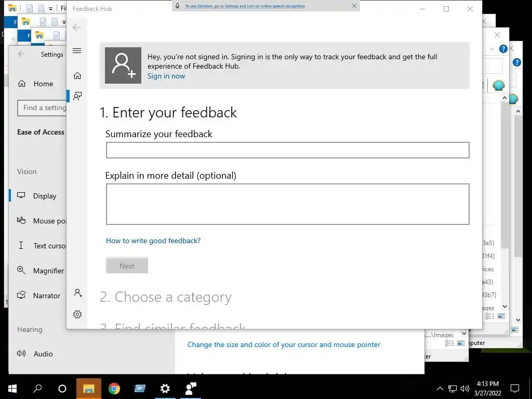Expand the ribbon chevron beside help icon
Screen dimensions: 532x399
point(491,49)
